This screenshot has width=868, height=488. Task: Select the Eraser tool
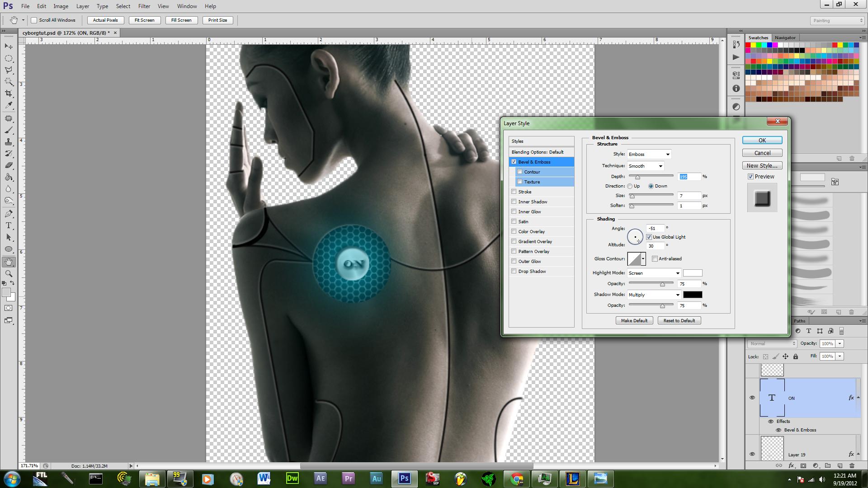(x=9, y=165)
